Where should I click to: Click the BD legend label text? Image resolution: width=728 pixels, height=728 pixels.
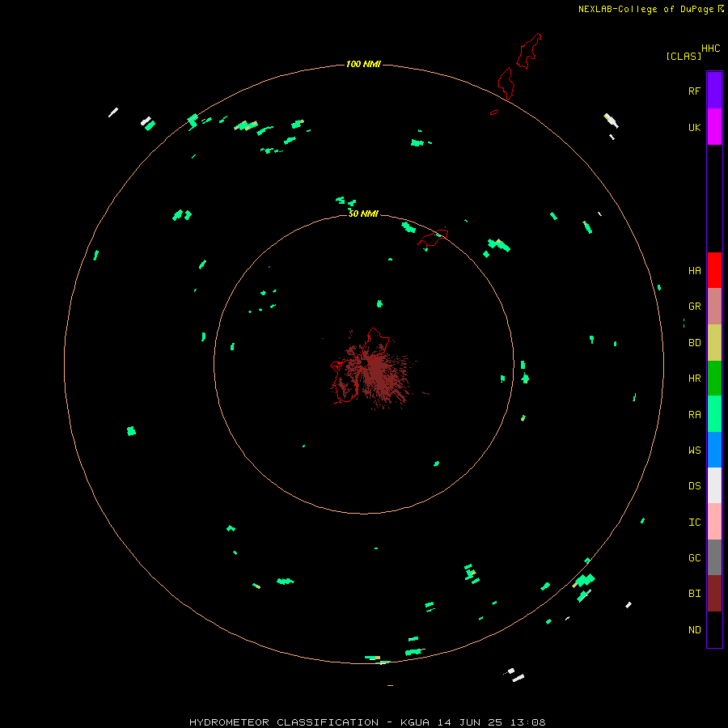(x=694, y=343)
